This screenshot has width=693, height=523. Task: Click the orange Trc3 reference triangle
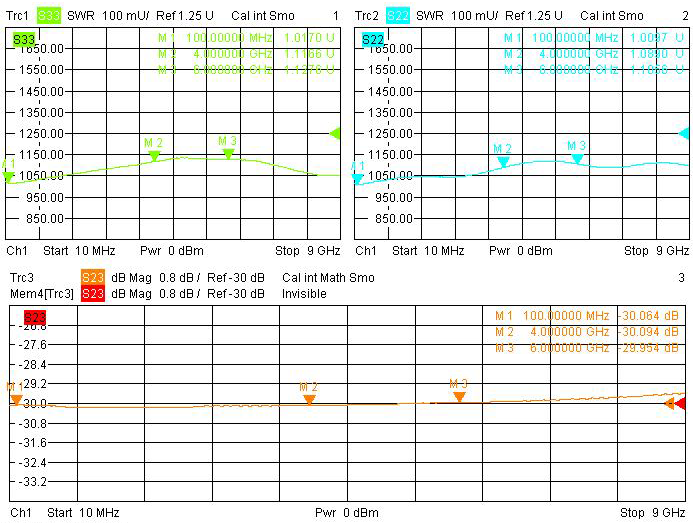point(669,404)
